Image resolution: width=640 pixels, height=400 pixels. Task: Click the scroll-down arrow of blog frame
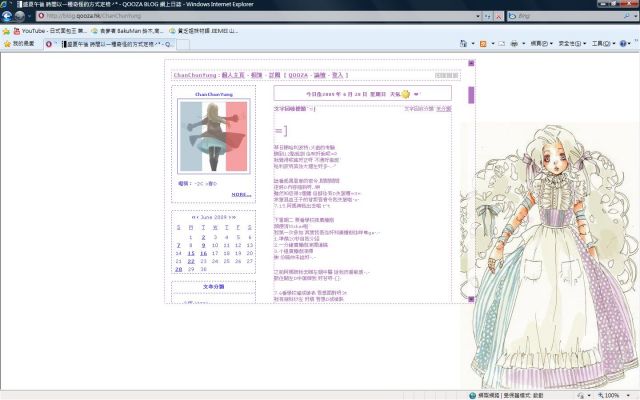471,299
